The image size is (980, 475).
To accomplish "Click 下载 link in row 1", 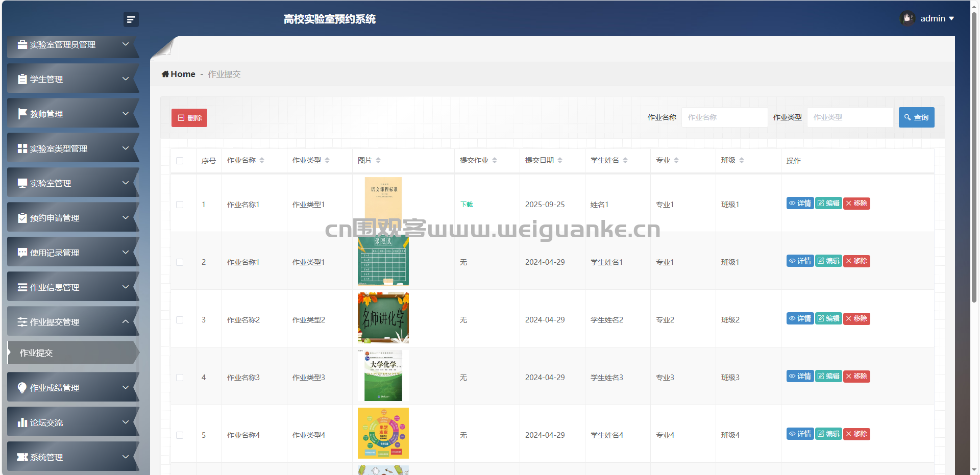I will coord(467,205).
